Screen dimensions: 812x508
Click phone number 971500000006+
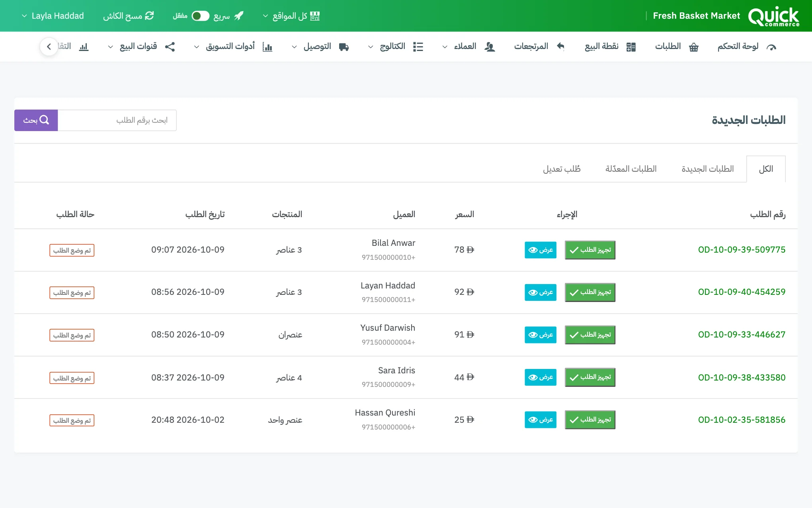[x=388, y=427]
